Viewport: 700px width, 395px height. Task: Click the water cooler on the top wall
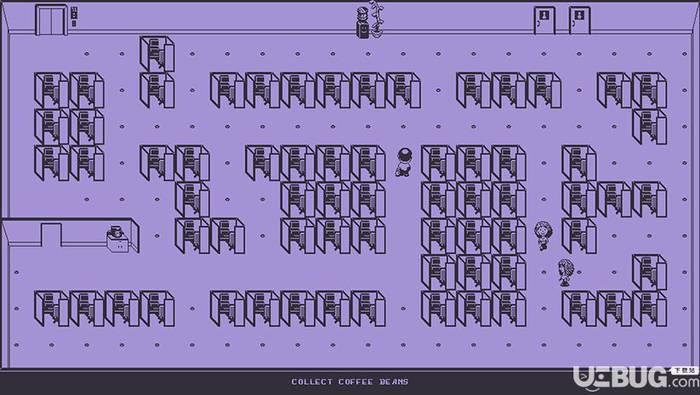click(362, 22)
